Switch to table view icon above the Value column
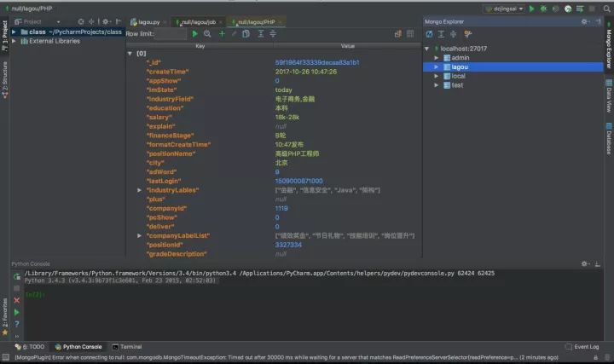Image resolution: width=614 pixels, height=364 pixels. [x=410, y=34]
